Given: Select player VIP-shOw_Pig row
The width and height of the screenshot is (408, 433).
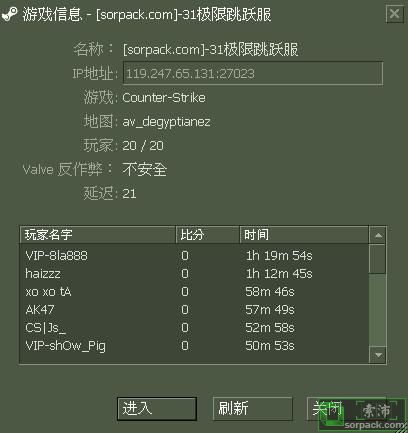Looking at the screenshot, I should (194, 346).
